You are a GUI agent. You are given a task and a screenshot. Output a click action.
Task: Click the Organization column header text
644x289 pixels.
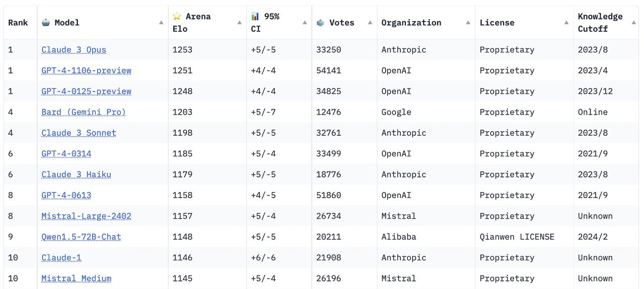coord(411,23)
